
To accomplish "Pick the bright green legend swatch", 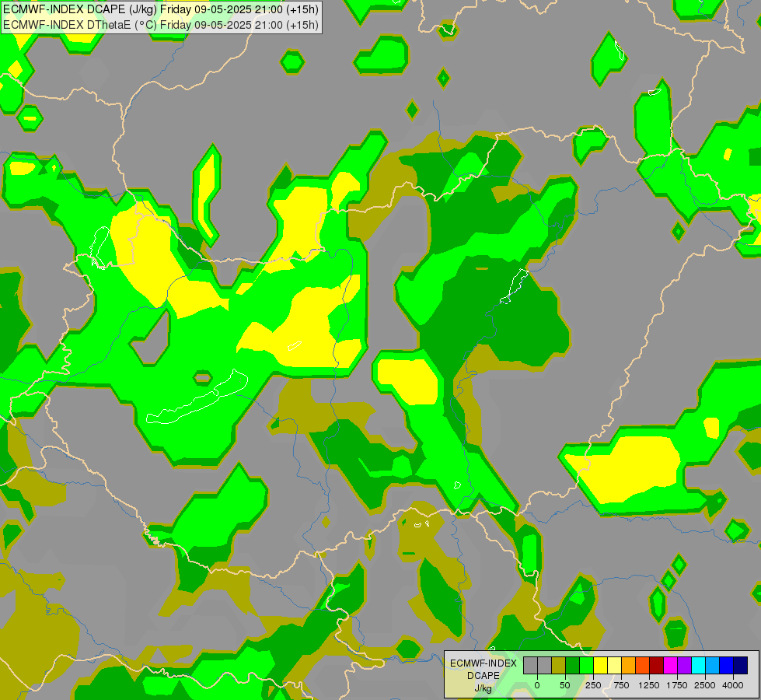I will (x=586, y=665).
